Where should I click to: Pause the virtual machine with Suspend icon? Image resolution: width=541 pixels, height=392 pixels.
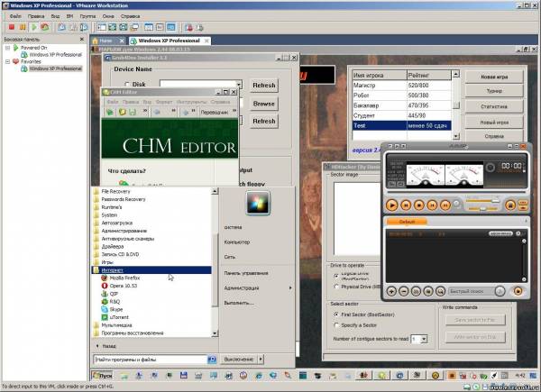[x=23, y=27]
